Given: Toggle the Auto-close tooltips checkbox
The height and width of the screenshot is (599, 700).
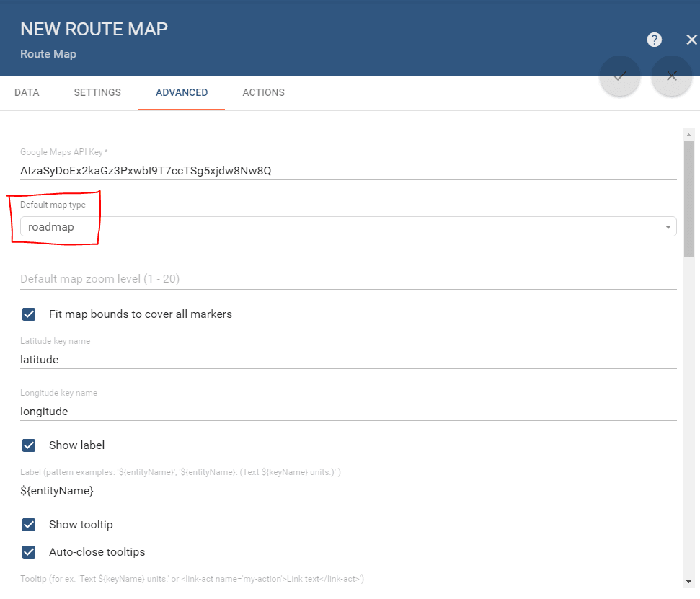Looking at the screenshot, I should pos(29,552).
